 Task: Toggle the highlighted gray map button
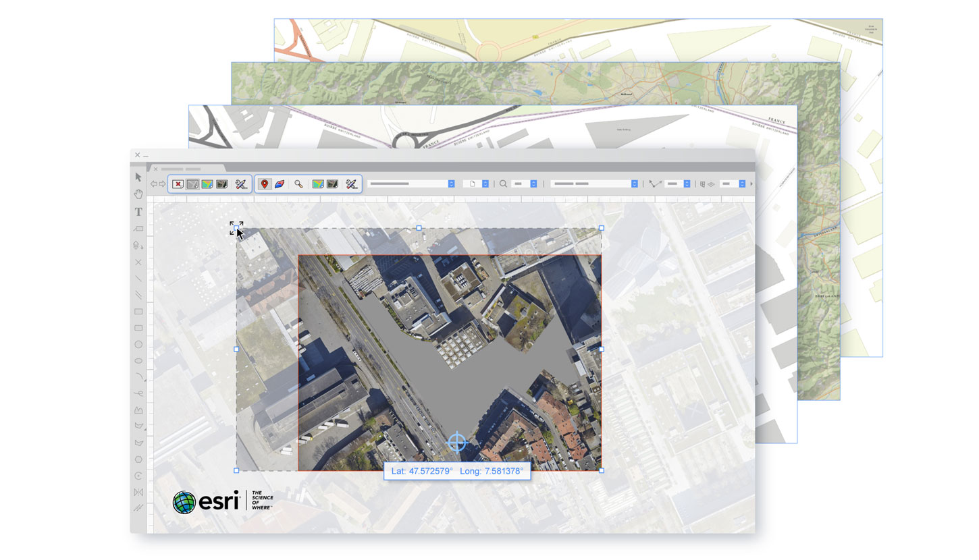click(192, 184)
